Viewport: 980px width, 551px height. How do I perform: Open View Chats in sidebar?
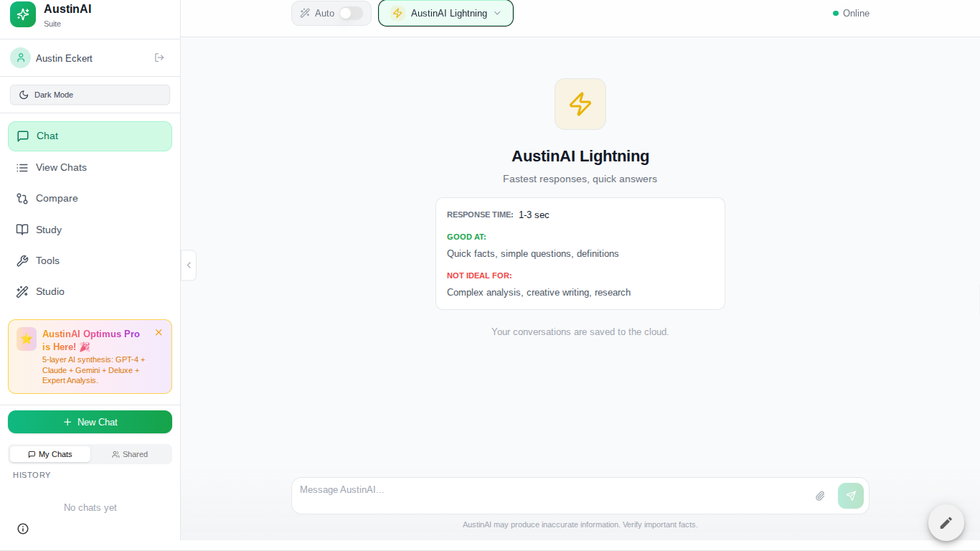pos(90,167)
